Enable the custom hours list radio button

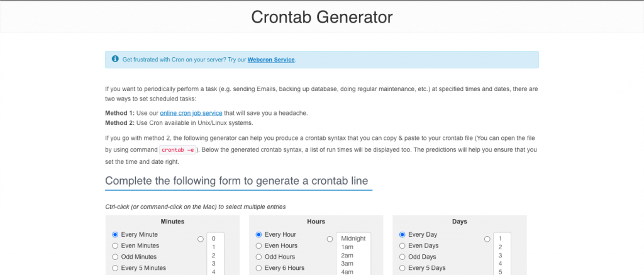click(x=330, y=239)
